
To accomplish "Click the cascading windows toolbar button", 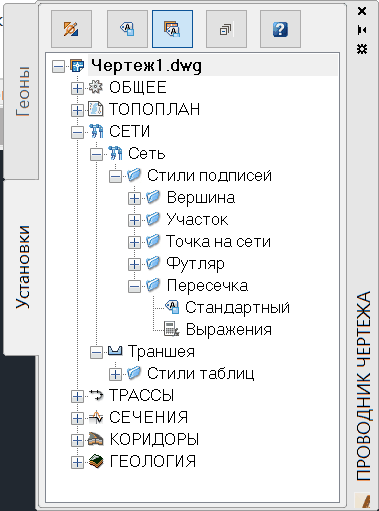I will [x=226, y=29].
